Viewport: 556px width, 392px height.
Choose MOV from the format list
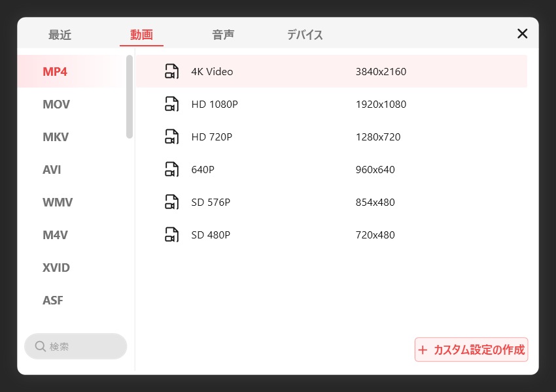tap(56, 105)
